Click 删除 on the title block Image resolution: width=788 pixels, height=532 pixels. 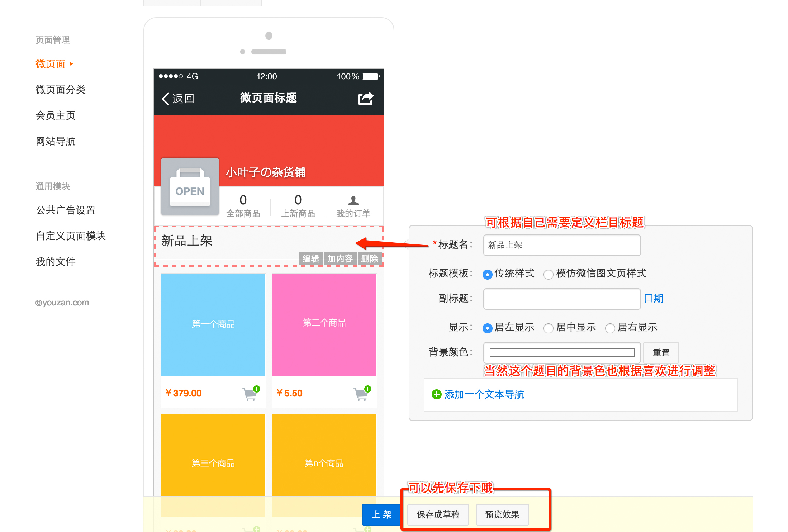(x=369, y=258)
